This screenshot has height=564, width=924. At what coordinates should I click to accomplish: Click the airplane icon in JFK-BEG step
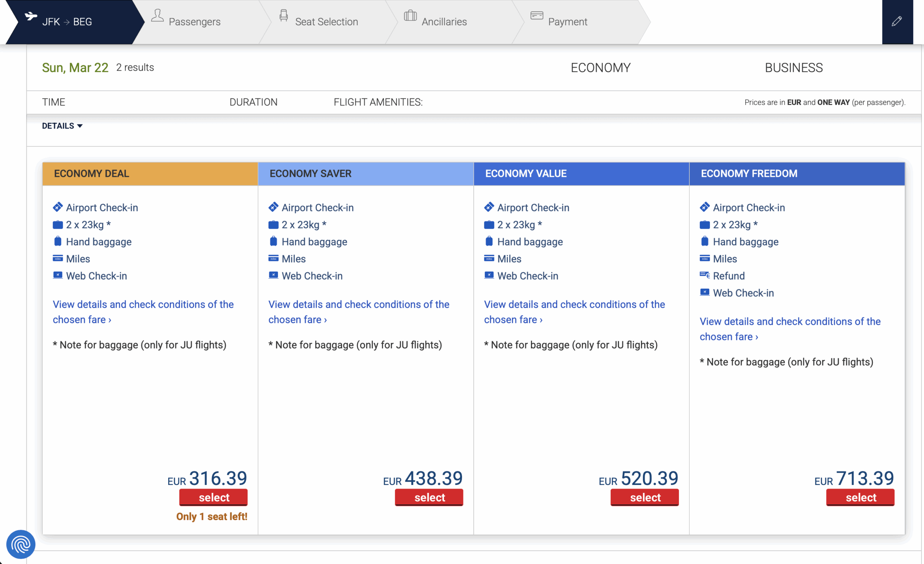pos(31,16)
